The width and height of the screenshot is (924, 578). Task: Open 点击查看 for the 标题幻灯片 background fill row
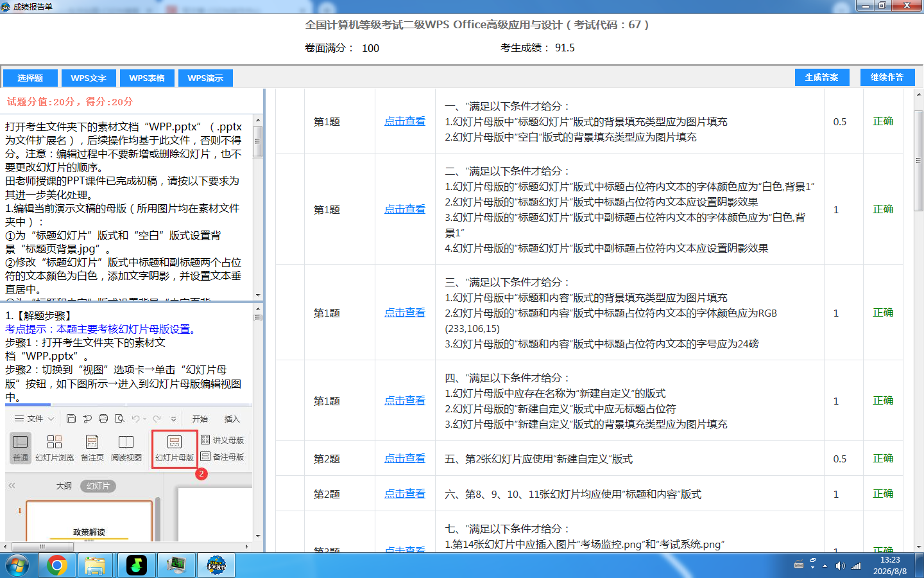click(405, 121)
